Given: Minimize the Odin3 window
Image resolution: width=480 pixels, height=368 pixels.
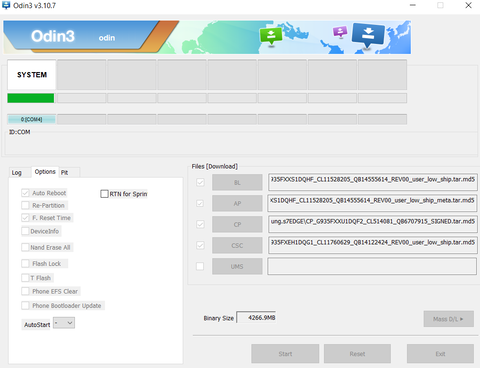Looking at the screenshot, I should point(413,5).
